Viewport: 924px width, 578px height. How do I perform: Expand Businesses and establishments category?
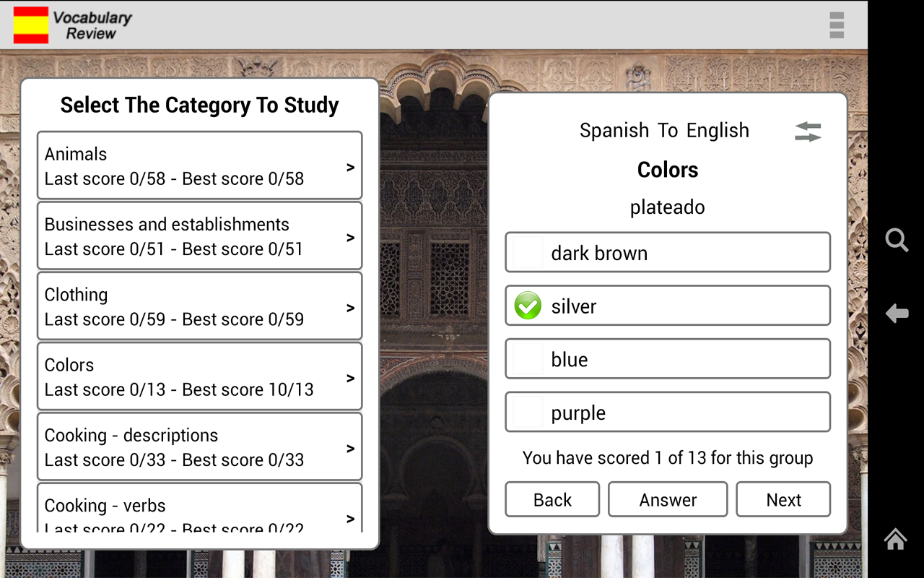click(350, 236)
